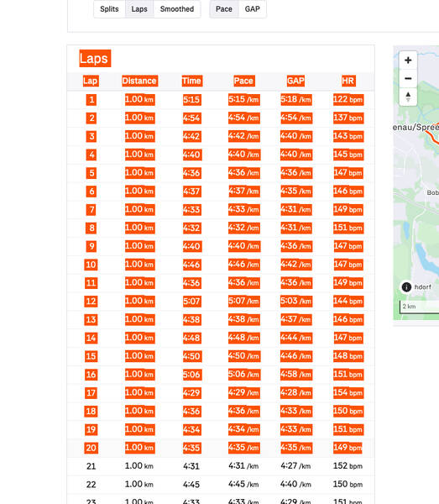
Task: Select lap 4 heart rate 145 bpm
Action: (x=348, y=155)
